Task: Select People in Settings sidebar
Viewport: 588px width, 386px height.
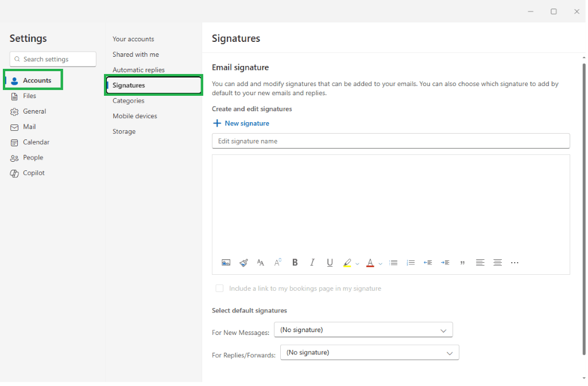Action: pyautogui.click(x=33, y=157)
